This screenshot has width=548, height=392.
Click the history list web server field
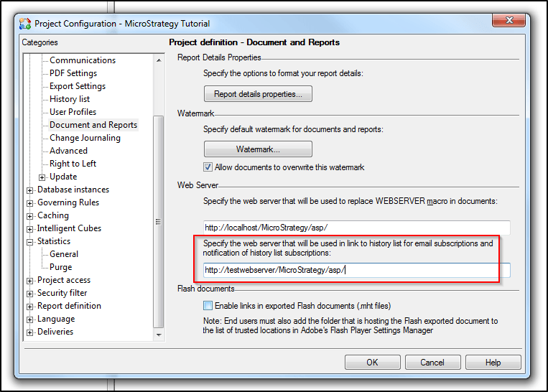coord(356,270)
